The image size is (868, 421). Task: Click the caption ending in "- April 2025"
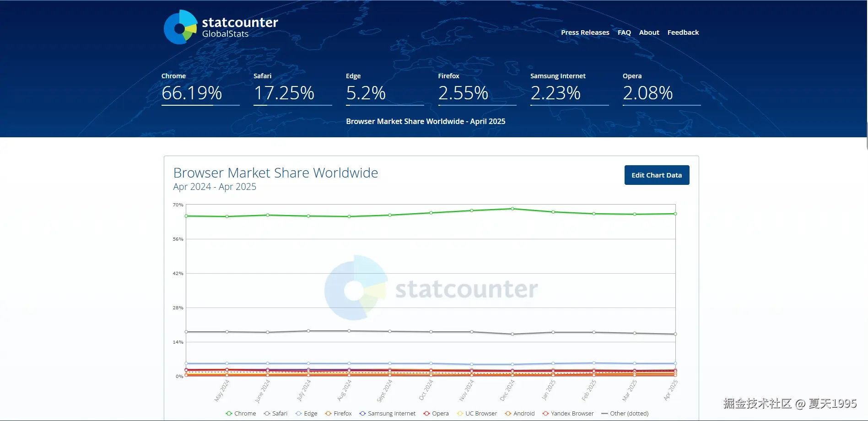pos(426,121)
